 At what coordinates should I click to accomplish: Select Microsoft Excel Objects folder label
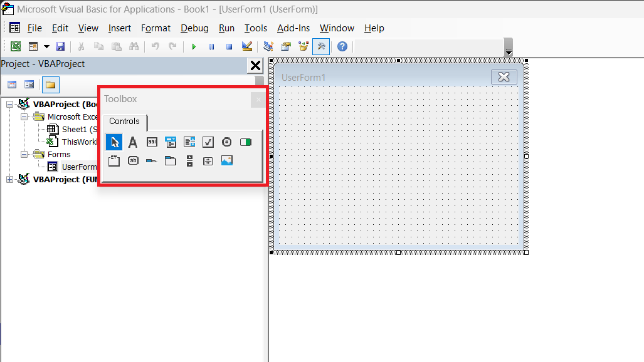[x=72, y=117]
